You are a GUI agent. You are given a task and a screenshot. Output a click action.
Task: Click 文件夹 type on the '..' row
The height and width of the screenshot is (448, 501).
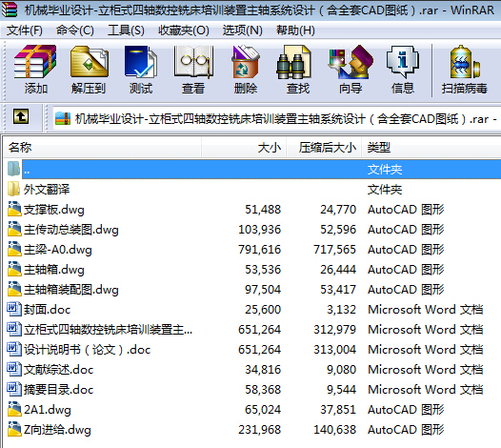coord(385,170)
